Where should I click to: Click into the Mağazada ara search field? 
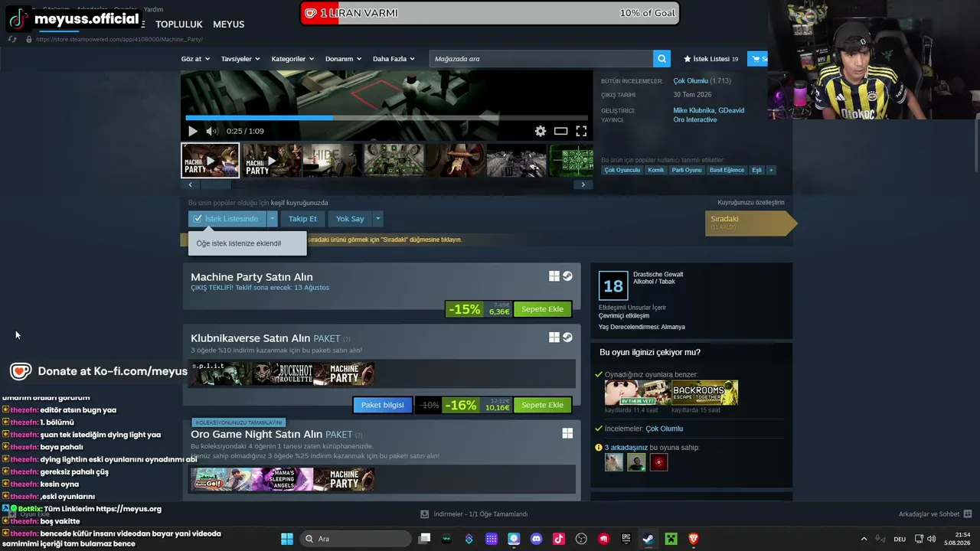pos(541,59)
